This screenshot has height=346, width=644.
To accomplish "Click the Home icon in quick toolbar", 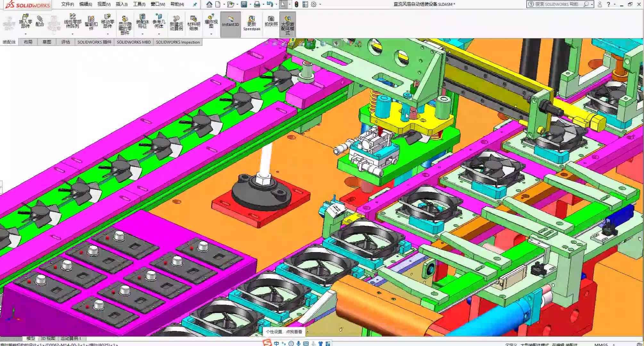I will click(x=209, y=4).
